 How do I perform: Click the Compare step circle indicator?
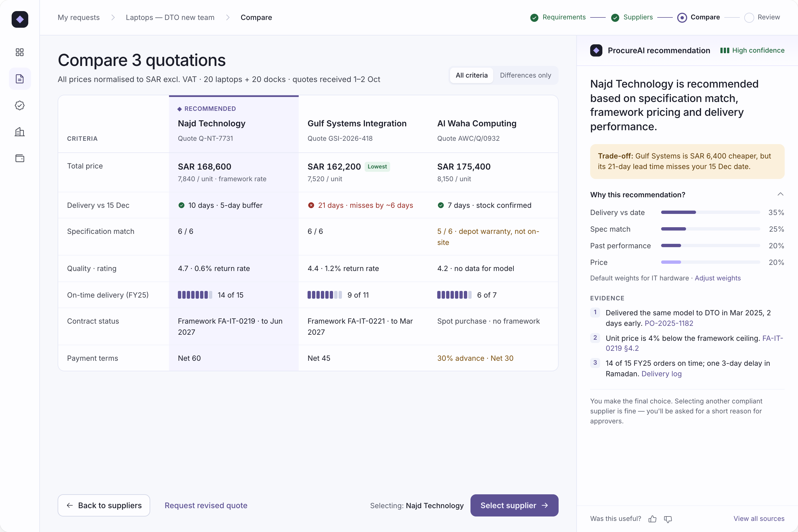coord(682,18)
